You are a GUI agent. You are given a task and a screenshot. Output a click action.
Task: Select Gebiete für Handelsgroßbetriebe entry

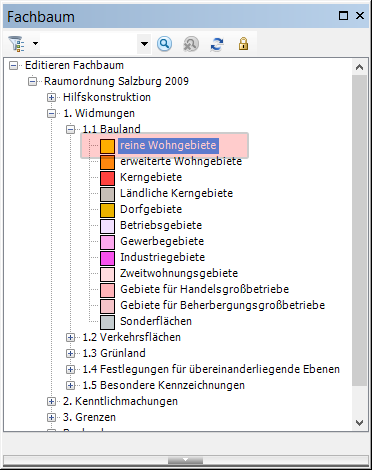[x=205, y=289]
